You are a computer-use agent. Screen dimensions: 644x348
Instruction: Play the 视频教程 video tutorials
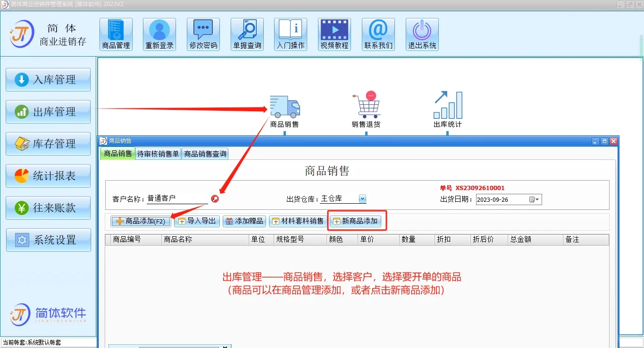click(334, 33)
